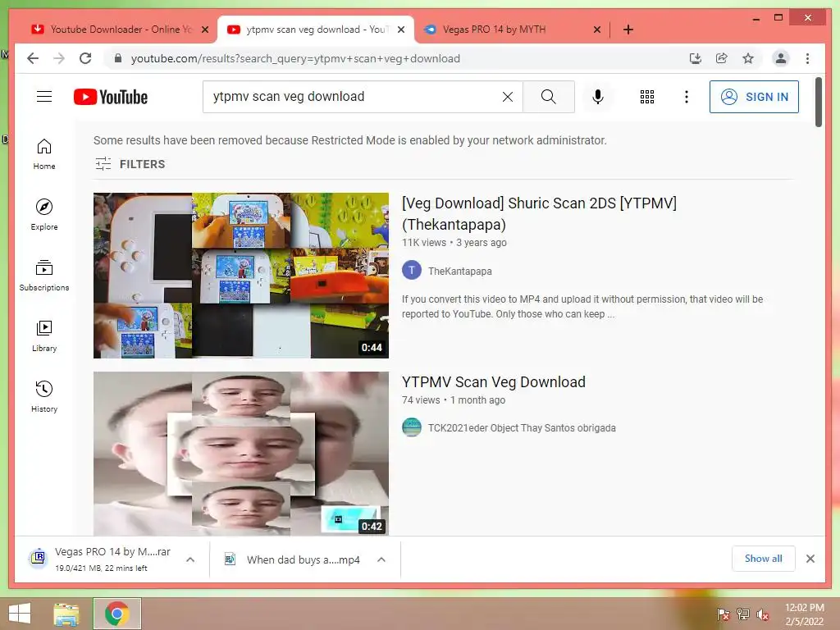Click the '11K views • 3 years ago' text
Viewport: 840px width, 630px height.
click(454, 243)
